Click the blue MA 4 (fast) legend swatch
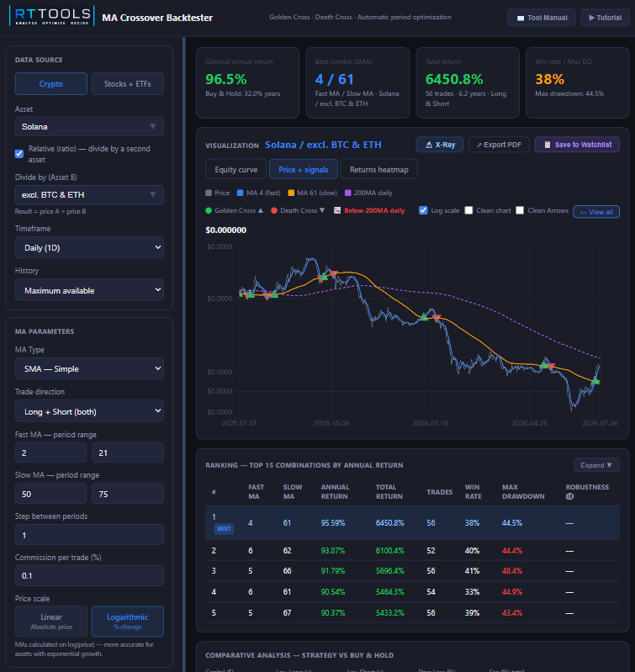635x672 pixels. (x=241, y=193)
